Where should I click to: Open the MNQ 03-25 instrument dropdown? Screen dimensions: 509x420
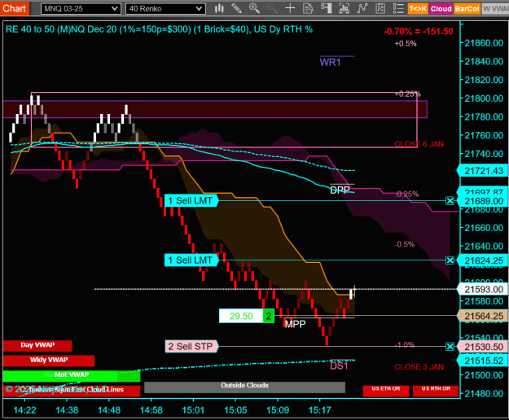tap(81, 9)
